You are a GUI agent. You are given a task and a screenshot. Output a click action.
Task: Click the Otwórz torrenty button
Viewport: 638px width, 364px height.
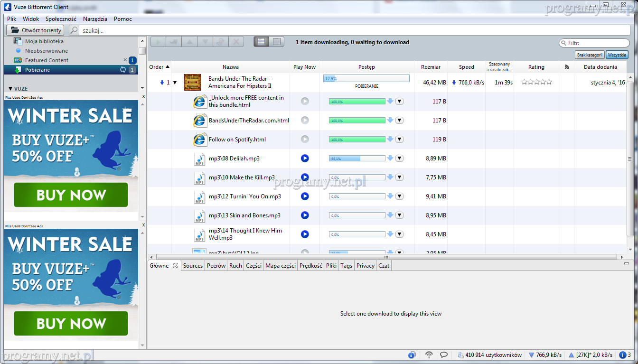35,30
